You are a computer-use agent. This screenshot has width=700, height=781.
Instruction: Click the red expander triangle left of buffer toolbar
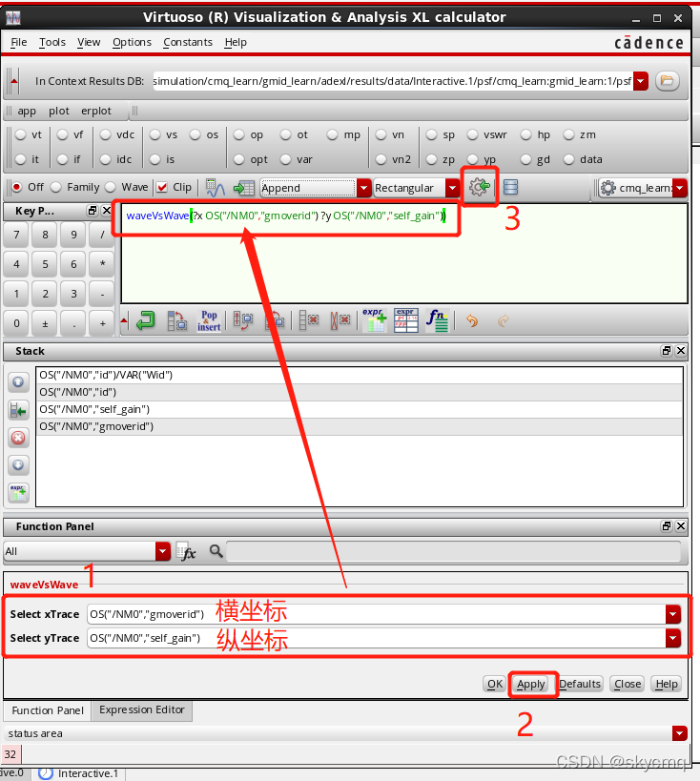(124, 320)
